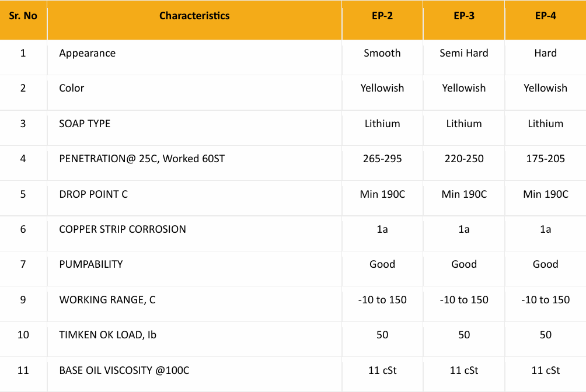
Task: Click the EP-4 column header
Action: [545, 16]
